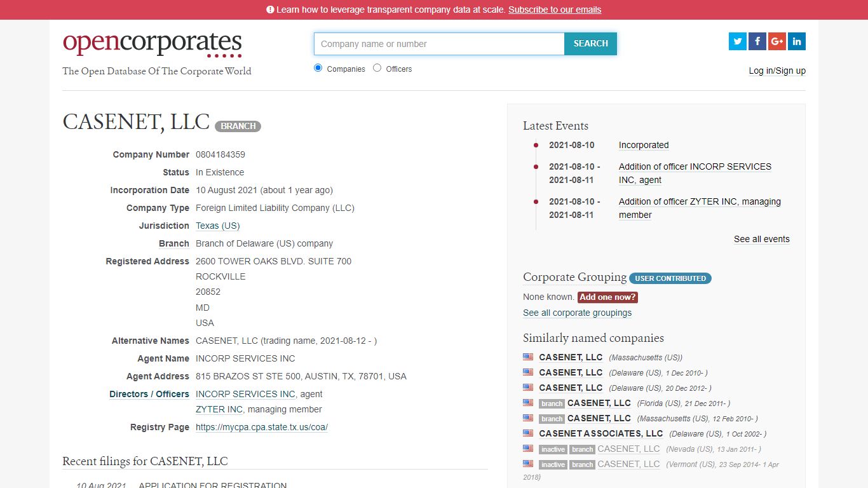Click US flag beside CASENET, LLC Massachusetts
Image resolution: width=868 pixels, height=488 pixels.
[528, 357]
